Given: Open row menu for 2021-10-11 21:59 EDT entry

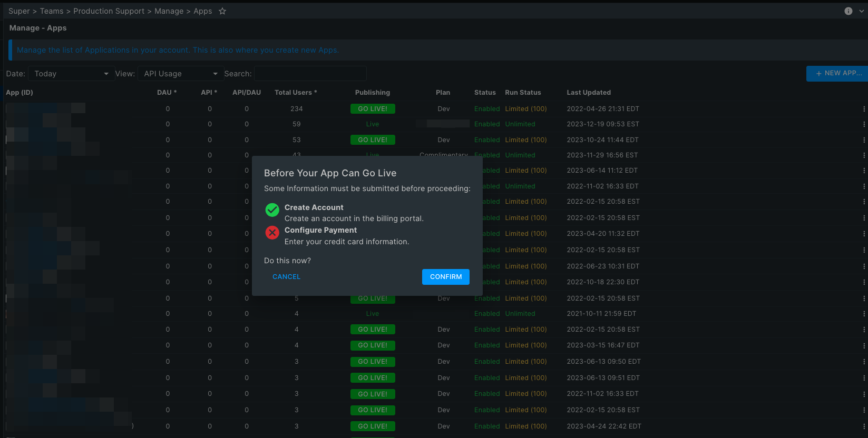Looking at the screenshot, I should (864, 314).
